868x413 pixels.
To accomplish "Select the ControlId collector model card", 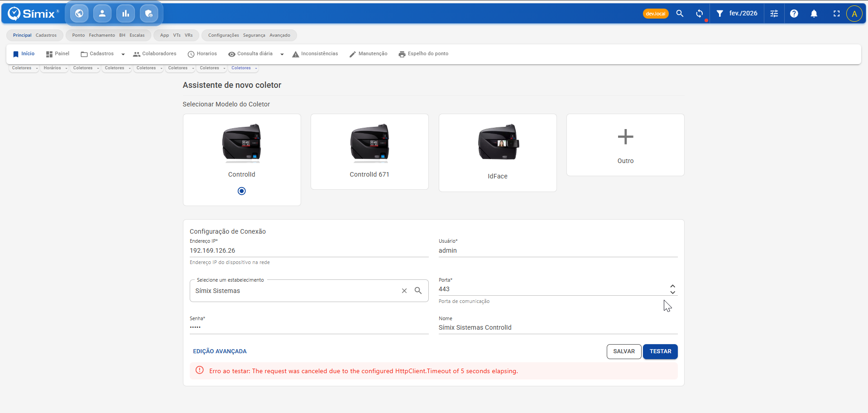I will coord(242,159).
